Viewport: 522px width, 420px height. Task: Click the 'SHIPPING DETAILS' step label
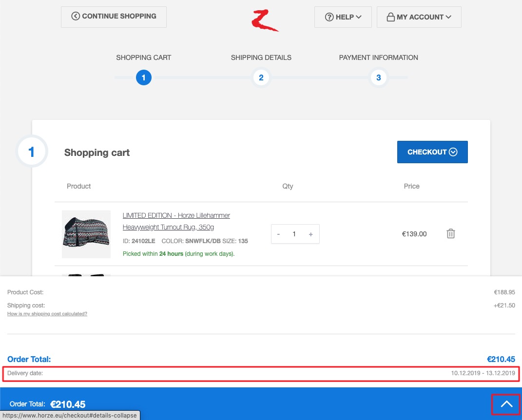(x=261, y=57)
